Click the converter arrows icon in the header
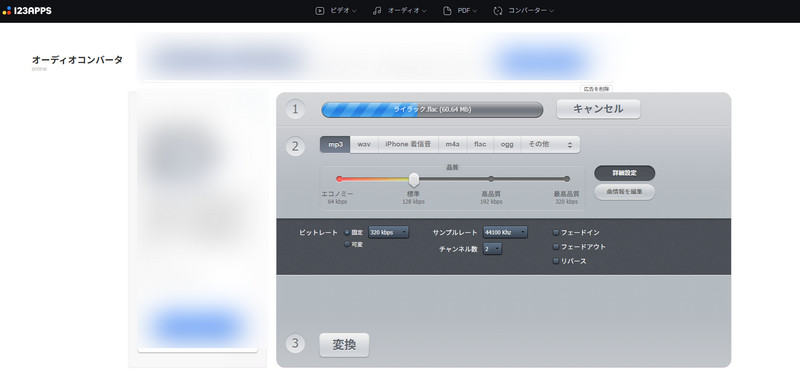 pyautogui.click(x=498, y=10)
